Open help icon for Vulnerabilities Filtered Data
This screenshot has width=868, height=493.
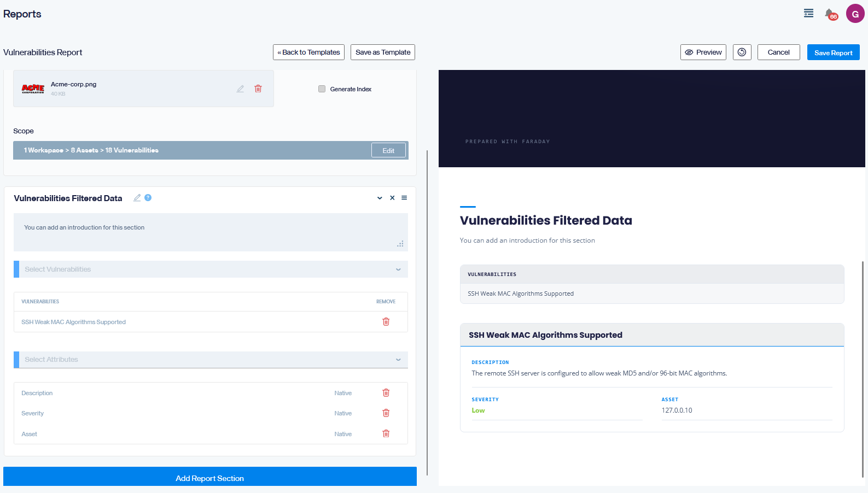coord(148,198)
